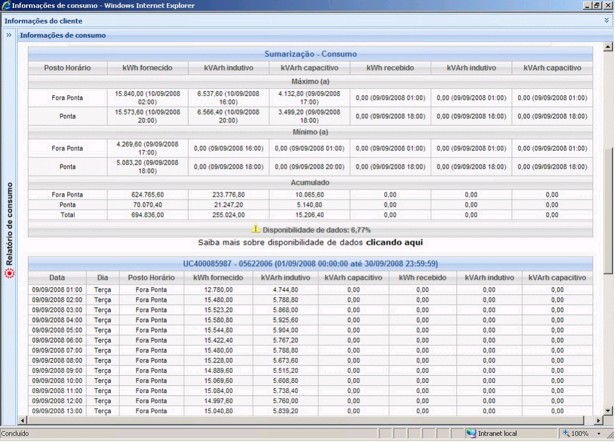Select the 09/09/2008 13:00 table row
615x442 pixels.
[57, 410]
